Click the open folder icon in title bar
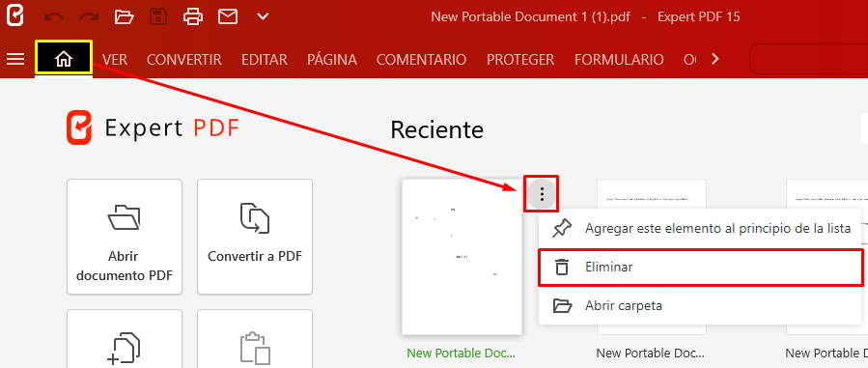 pyautogui.click(x=124, y=17)
